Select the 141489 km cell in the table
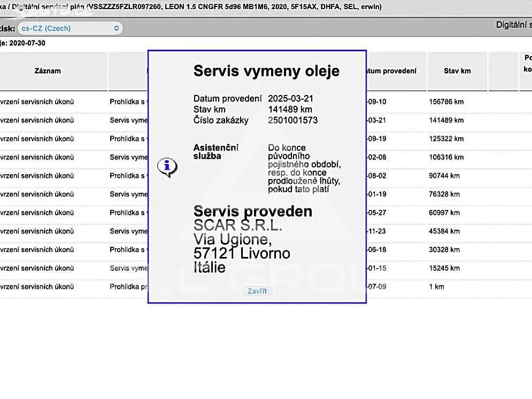The height and width of the screenshot is (399, 532). click(x=446, y=120)
